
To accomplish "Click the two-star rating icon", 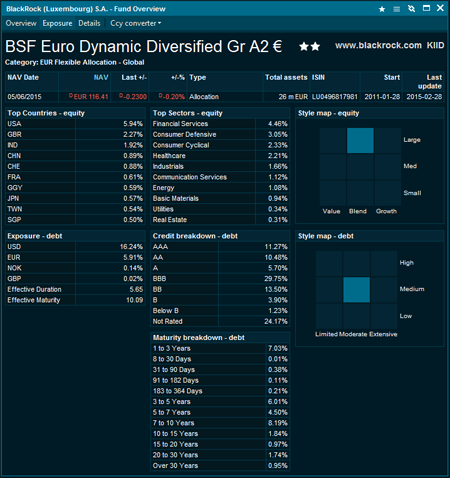I will coord(309,46).
